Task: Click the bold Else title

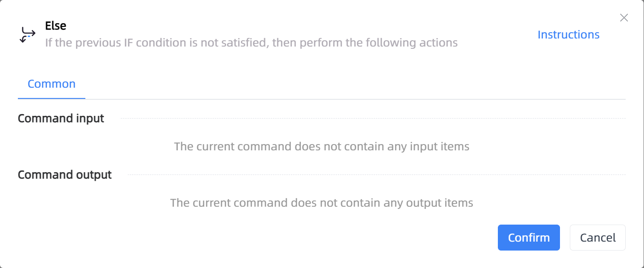Action: pyautogui.click(x=56, y=26)
